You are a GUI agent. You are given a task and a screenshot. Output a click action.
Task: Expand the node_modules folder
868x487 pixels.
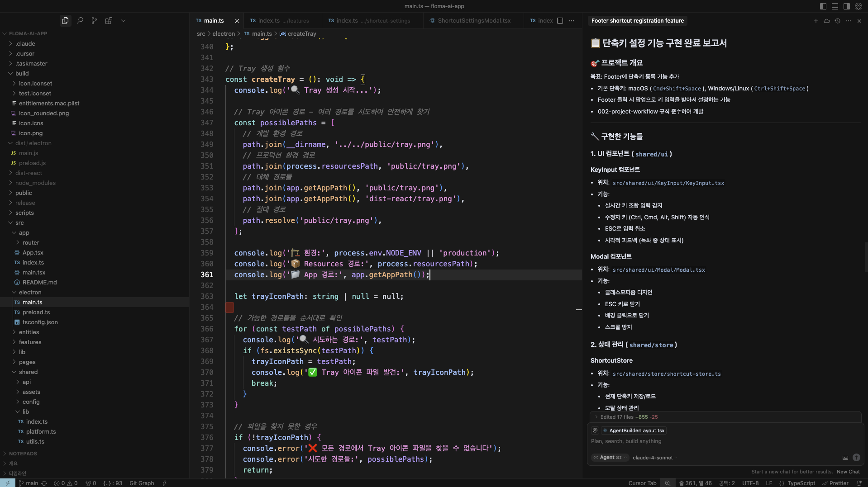pyautogui.click(x=35, y=183)
